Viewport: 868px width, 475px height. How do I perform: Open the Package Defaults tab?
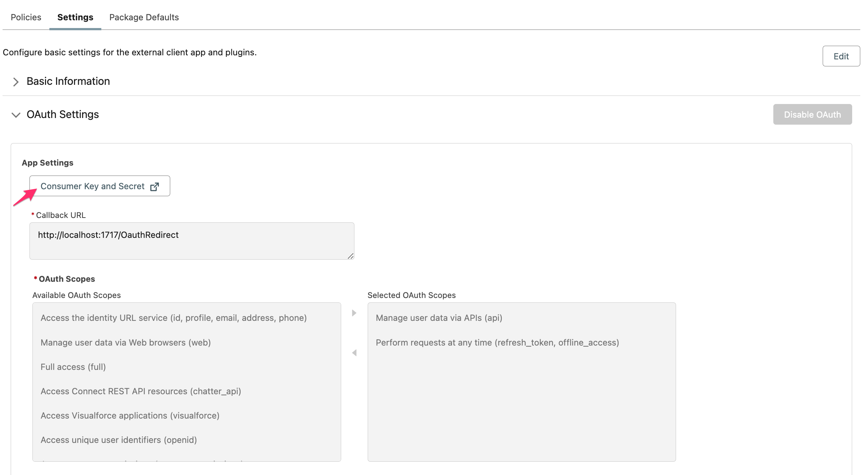[x=144, y=17]
